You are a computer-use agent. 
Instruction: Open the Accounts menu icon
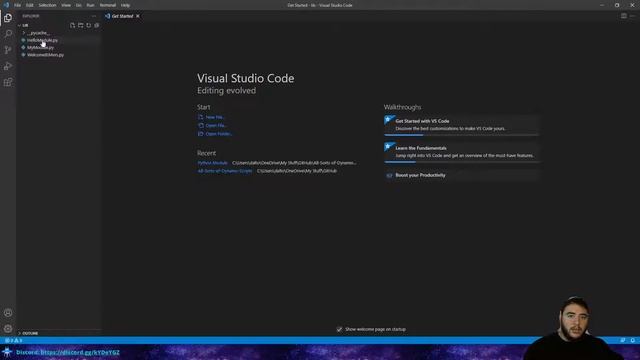[x=8, y=313]
